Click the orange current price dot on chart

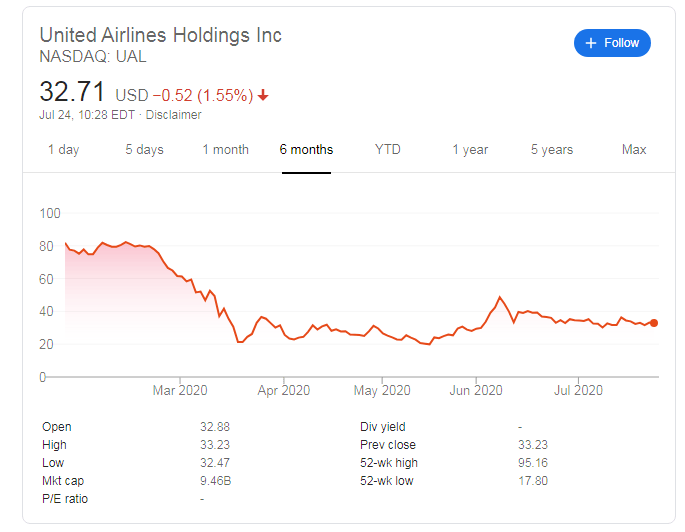653,323
